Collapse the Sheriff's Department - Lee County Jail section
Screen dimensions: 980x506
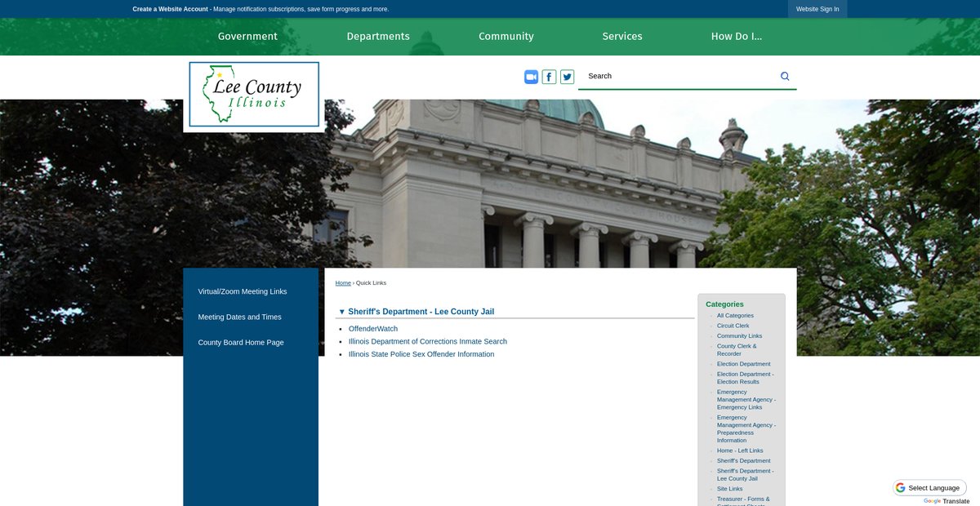pos(342,312)
